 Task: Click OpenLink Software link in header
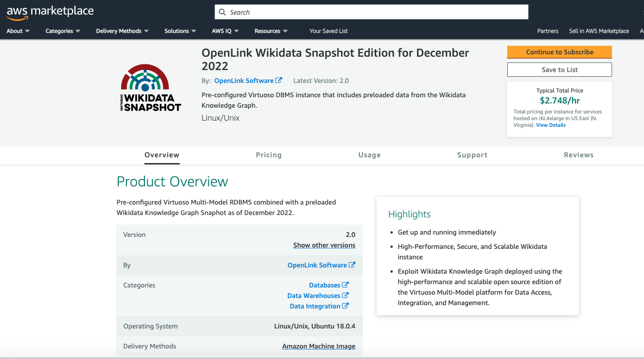click(x=244, y=81)
